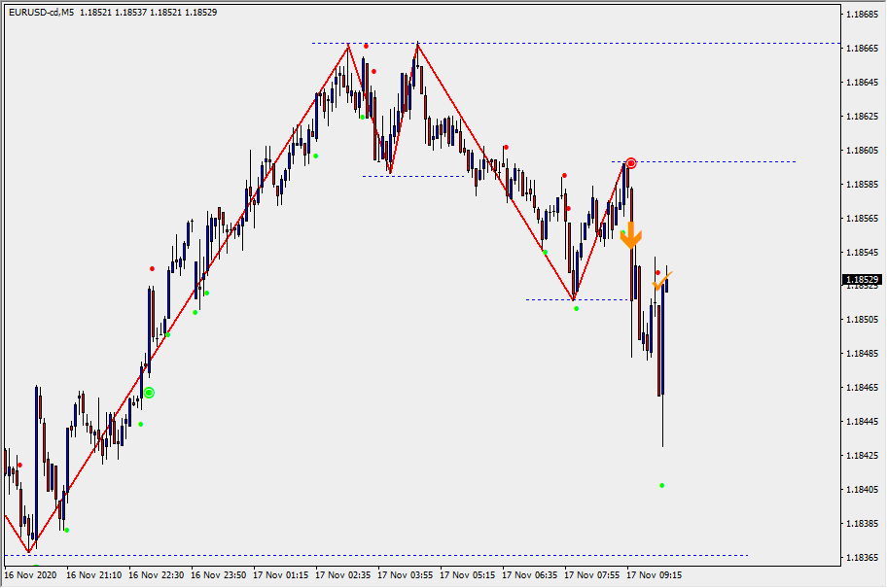Click the green dot under the 1.18515 swing low
Screen dimensions: 887x588
pos(576,309)
